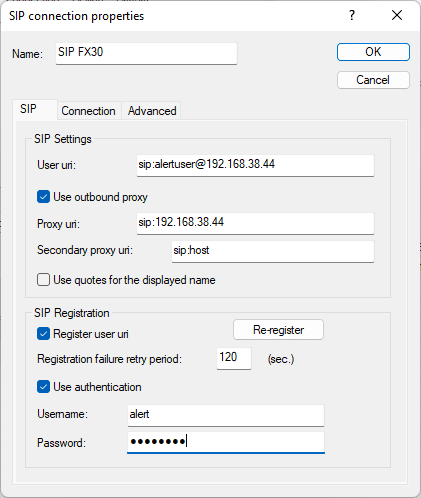Viewport: 421px width, 498px height.
Task: Focus the Name field containing SIP FX30
Action: pos(146,53)
